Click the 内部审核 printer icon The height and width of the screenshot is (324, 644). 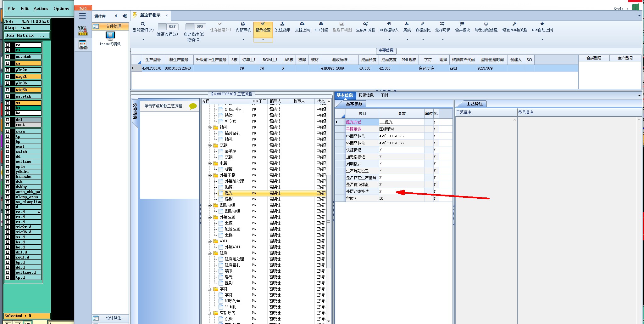point(243,24)
